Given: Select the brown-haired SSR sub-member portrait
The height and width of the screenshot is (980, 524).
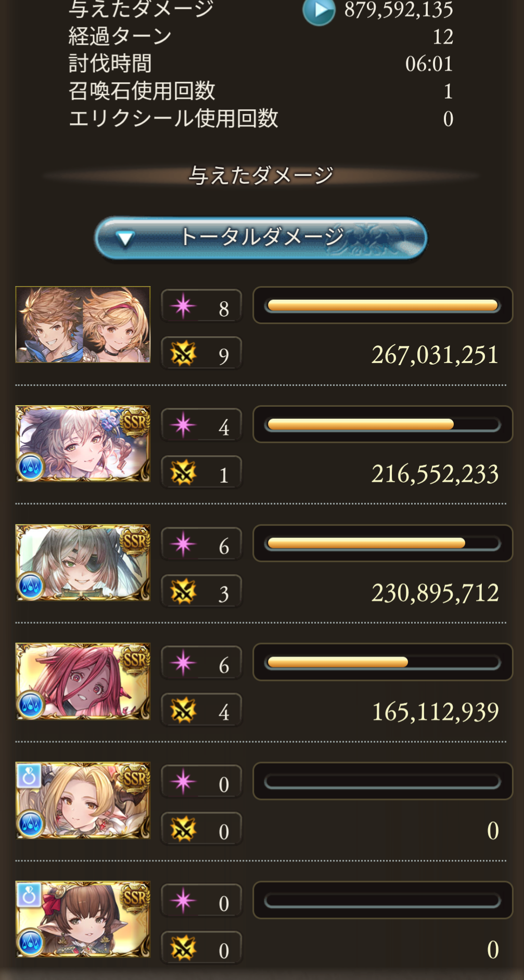Looking at the screenshot, I should click(83, 919).
